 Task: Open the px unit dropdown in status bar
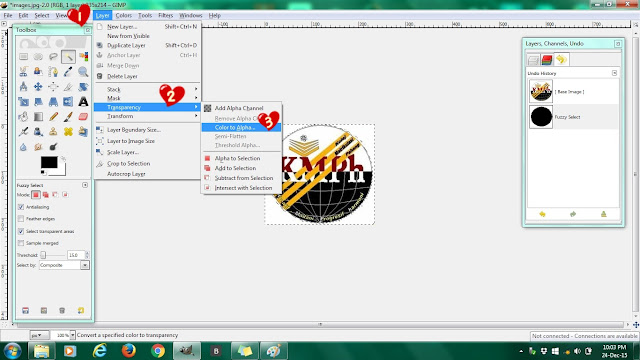click(40, 335)
